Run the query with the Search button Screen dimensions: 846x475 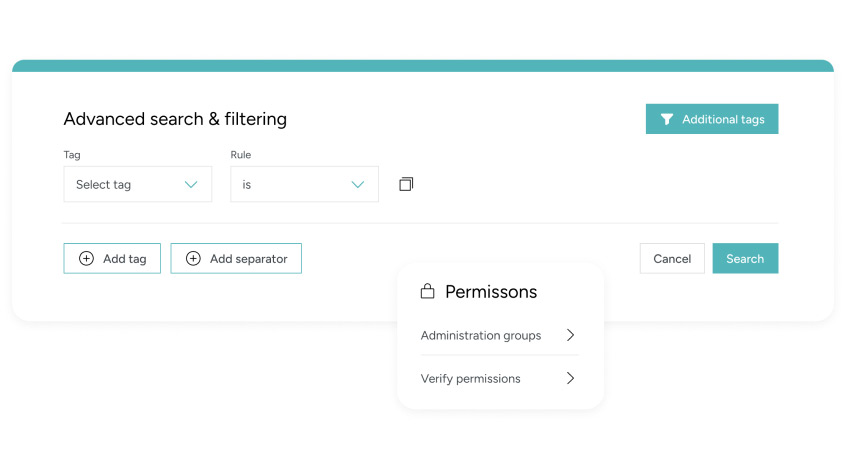tap(745, 259)
